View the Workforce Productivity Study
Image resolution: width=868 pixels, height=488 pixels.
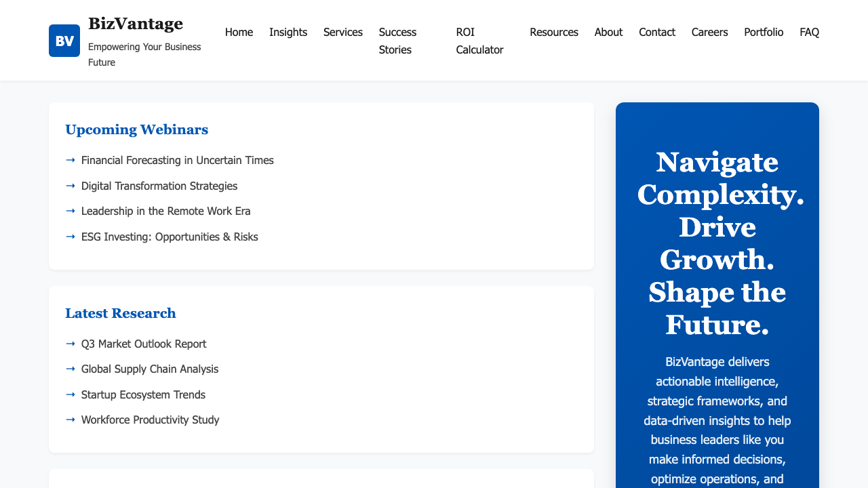[151, 420]
